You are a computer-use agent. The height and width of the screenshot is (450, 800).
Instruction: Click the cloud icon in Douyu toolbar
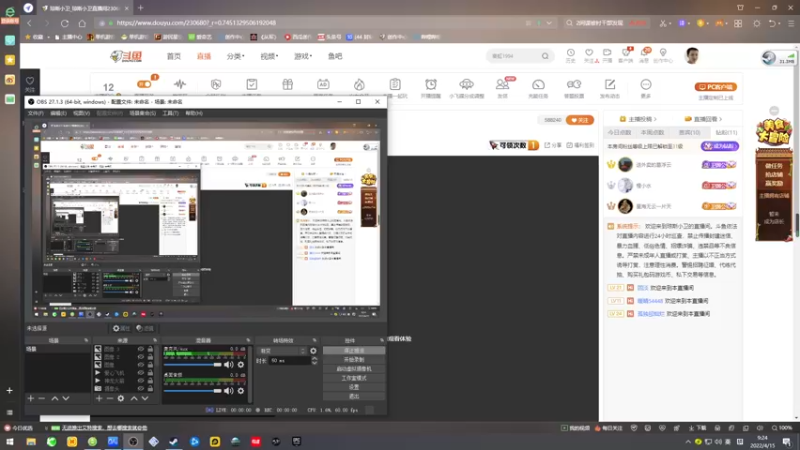(466, 84)
